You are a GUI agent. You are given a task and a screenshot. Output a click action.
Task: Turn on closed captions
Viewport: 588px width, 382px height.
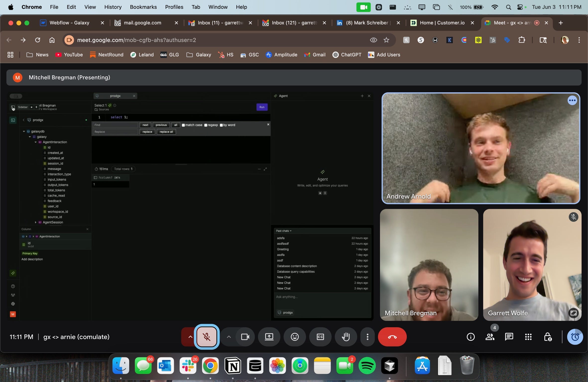click(320, 337)
